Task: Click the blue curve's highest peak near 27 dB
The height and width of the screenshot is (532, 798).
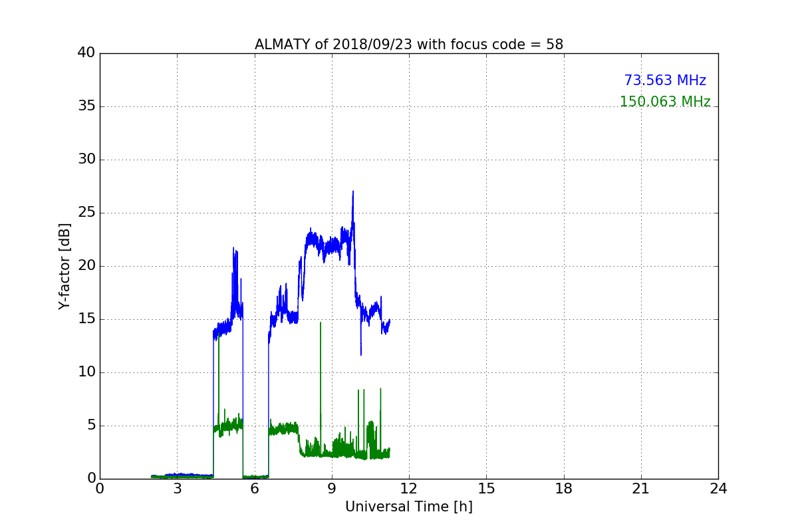Action: [x=353, y=192]
